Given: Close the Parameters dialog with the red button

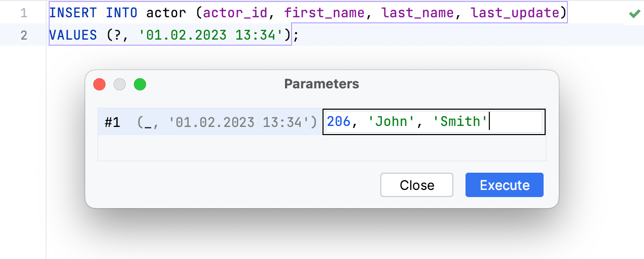Looking at the screenshot, I should click(x=99, y=84).
